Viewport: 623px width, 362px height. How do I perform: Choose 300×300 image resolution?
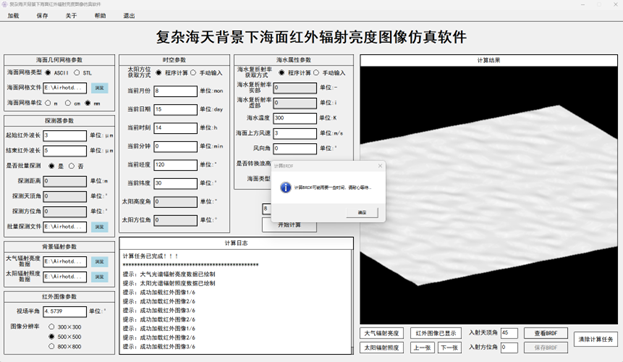51,327
